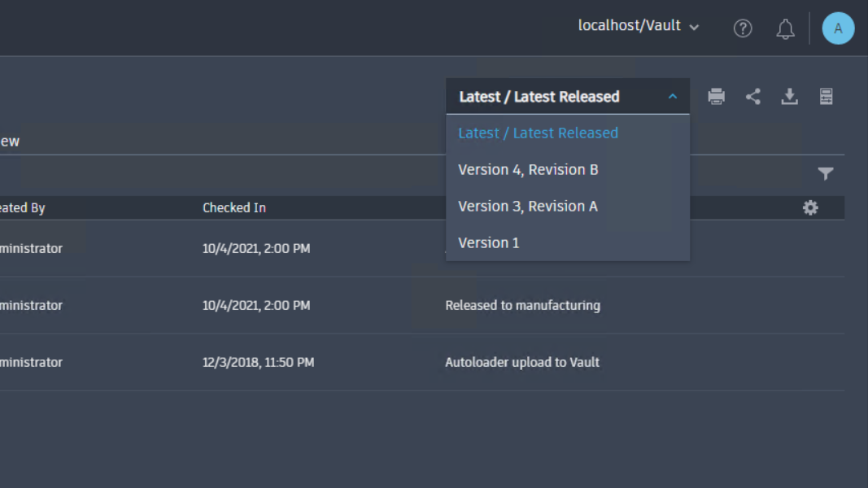The image size is (868, 488).
Task: Open the help question mark icon
Action: click(743, 28)
